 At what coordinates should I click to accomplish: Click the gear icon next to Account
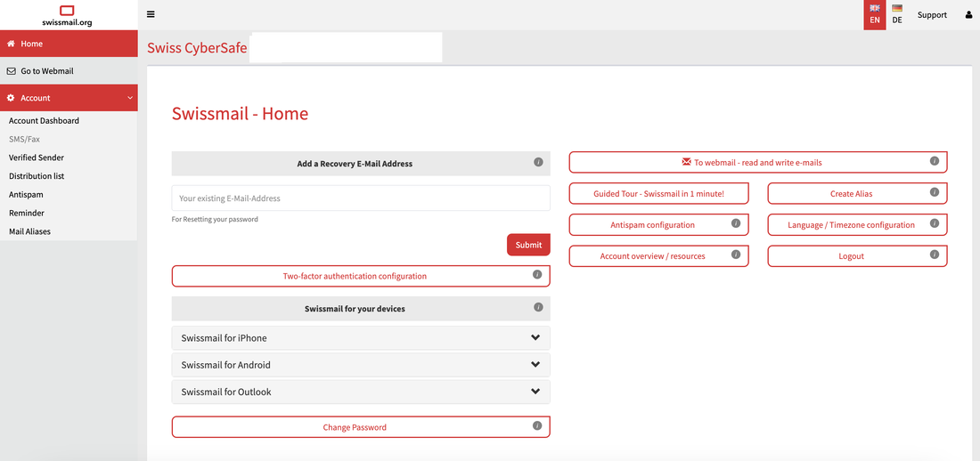[x=11, y=98]
